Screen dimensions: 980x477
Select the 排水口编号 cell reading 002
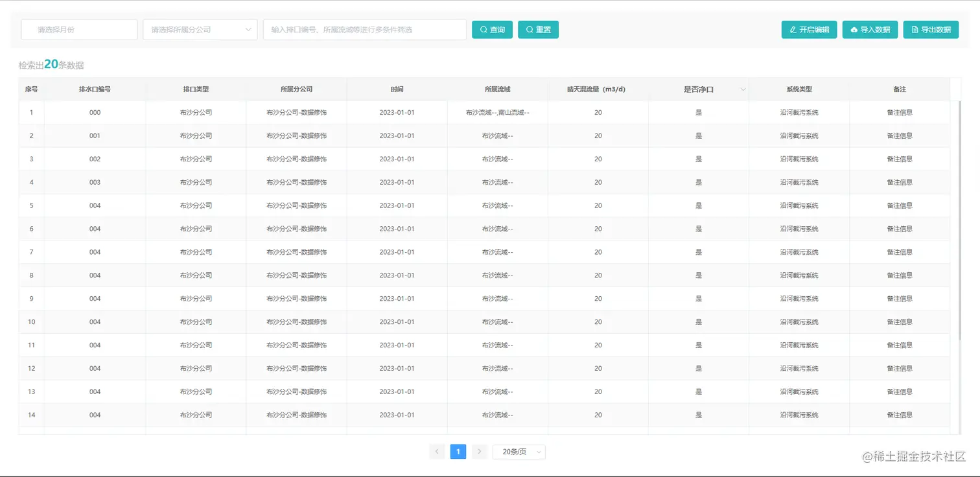tap(95, 159)
